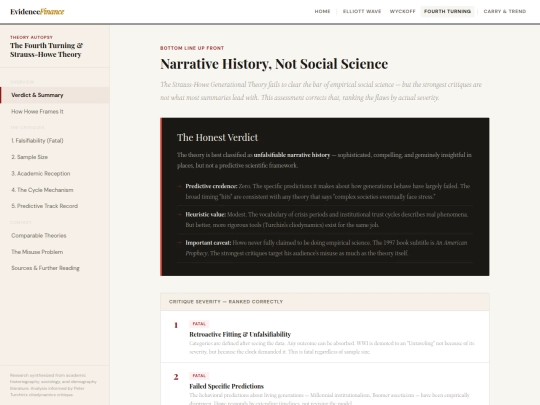
Task: Open the Elliott Wave nav item
Action: click(x=362, y=11)
